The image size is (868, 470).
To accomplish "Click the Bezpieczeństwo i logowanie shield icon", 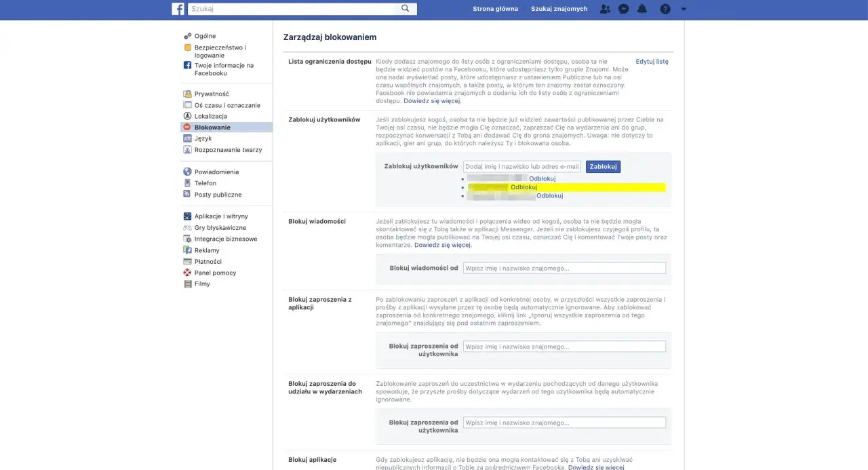I will click(188, 47).
